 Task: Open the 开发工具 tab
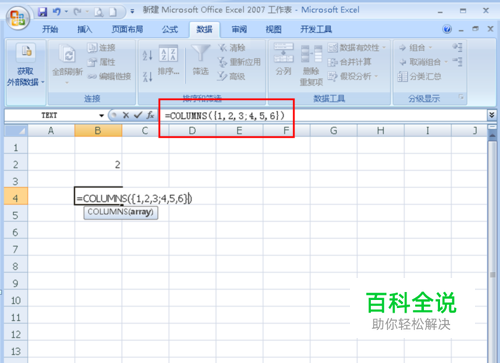tap(316, 29)
